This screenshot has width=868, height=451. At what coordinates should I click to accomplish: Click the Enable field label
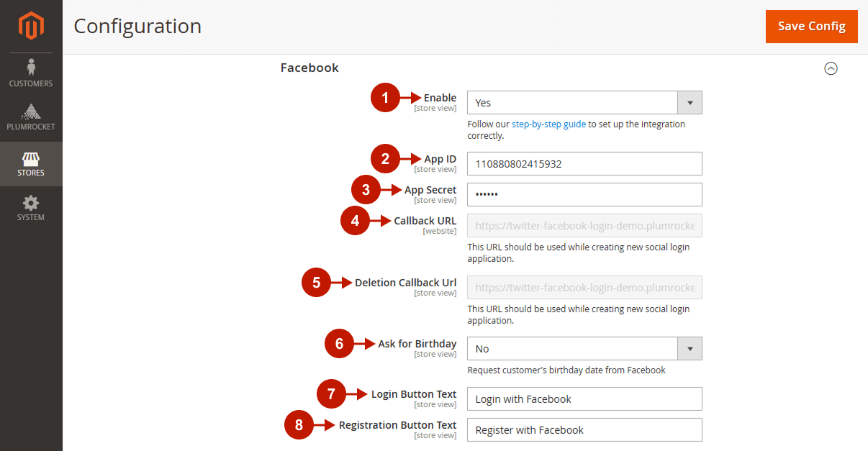click(440, 98)
